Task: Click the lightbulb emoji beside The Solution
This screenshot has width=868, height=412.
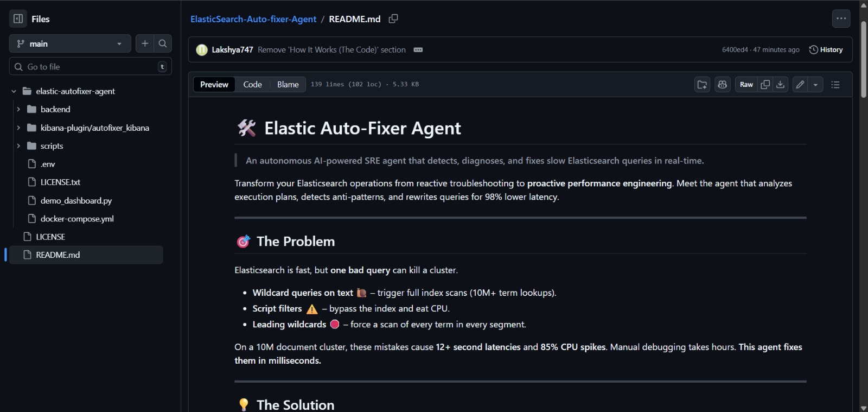Action: pos(244,405)
